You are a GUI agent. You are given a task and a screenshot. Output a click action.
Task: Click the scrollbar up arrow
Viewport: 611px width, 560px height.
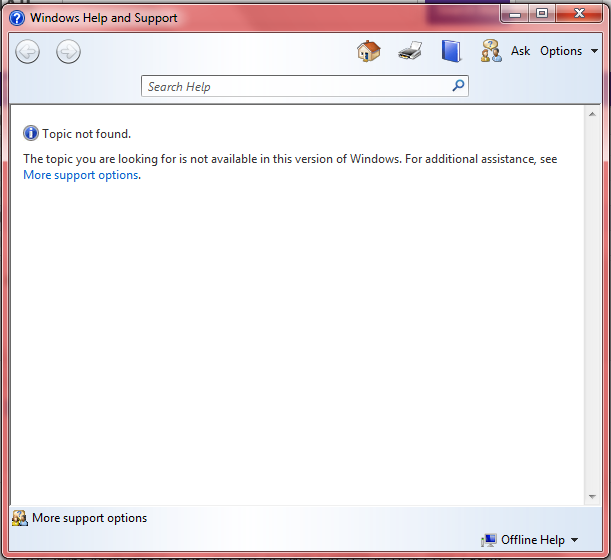click(x=592, y=114)
